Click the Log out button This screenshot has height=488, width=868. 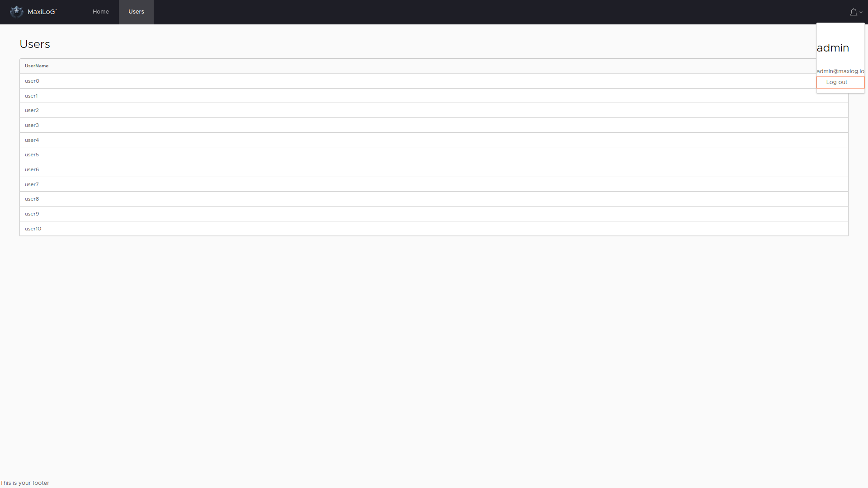pos(840,82)
